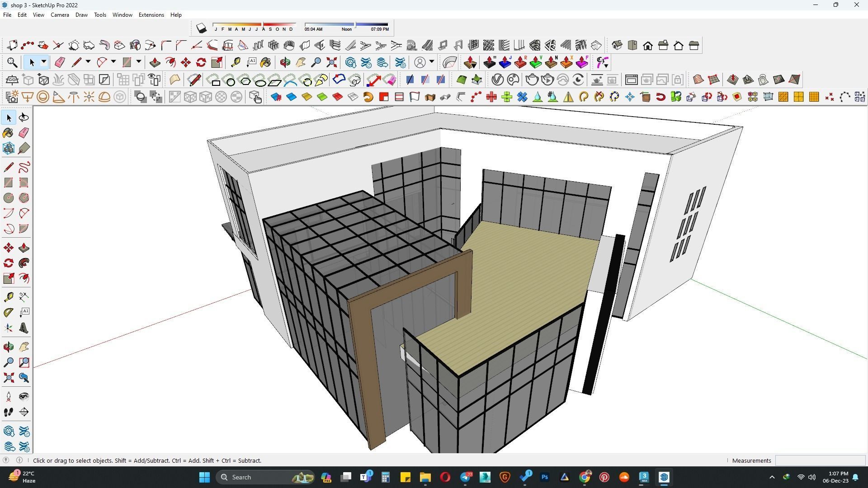Image resolution: width=868 pixels, height=488 pixels.
Task: Switch to Iso house view
Action: click(617, 45)
